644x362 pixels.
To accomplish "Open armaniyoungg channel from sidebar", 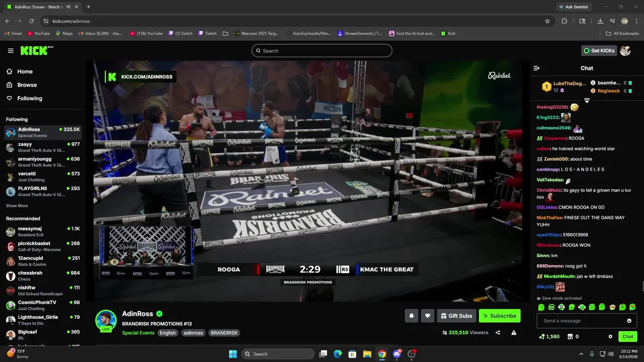I will tap(43, 162).
